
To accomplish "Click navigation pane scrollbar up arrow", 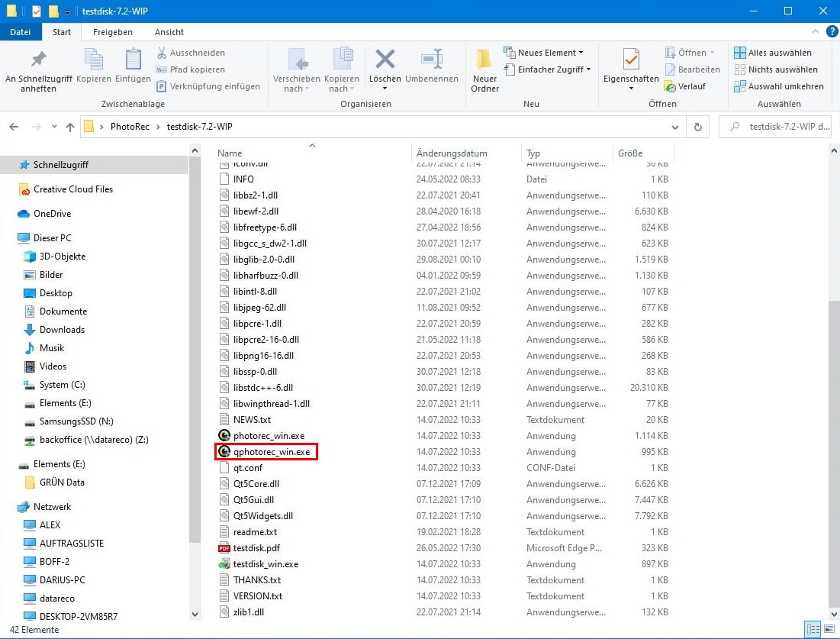I will 195,150.
